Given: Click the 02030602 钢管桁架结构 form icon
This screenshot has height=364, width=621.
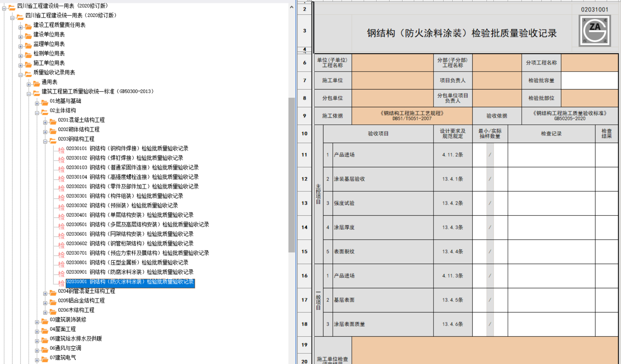Looking at the screenshot, I should coord(61,245).
